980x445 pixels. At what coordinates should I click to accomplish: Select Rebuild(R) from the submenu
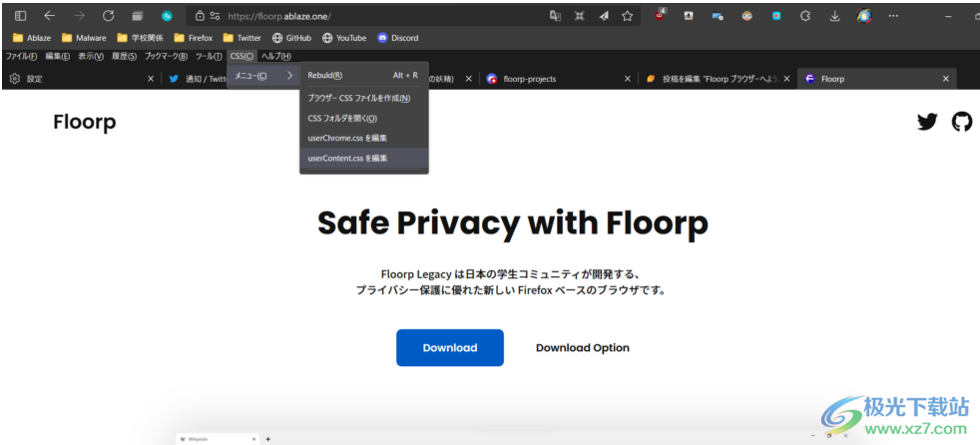[363, 75]
